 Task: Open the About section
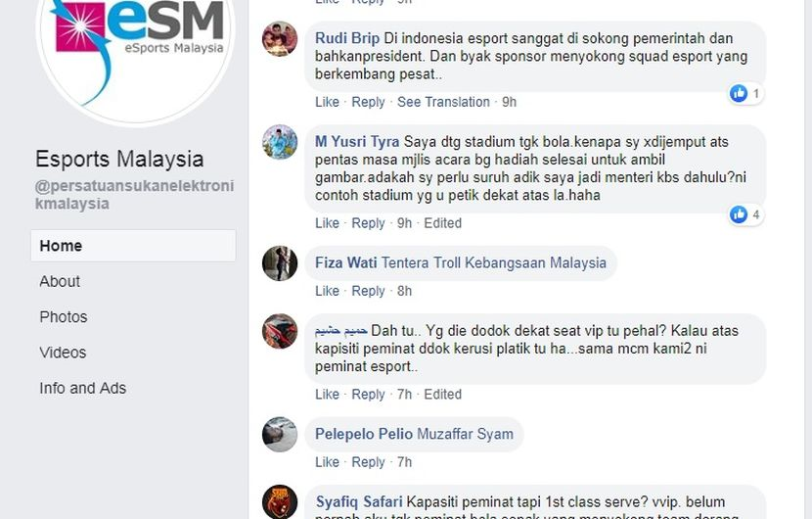60,282
